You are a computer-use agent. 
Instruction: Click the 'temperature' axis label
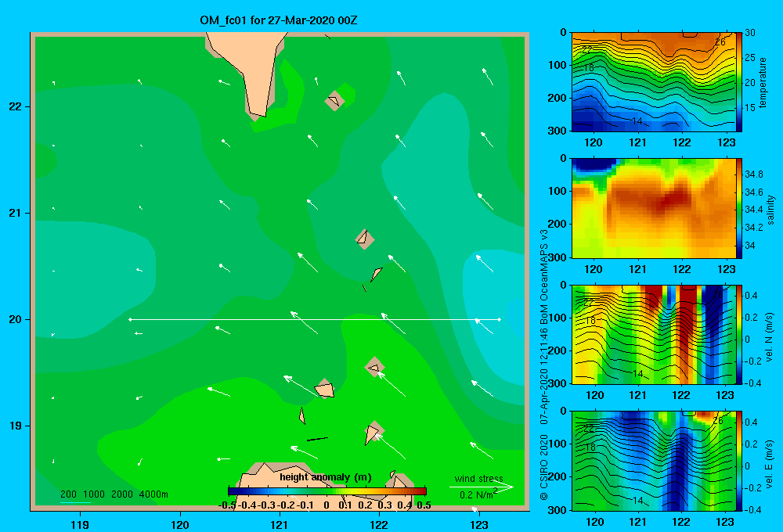pyautogui.click(x=763, y=82)
